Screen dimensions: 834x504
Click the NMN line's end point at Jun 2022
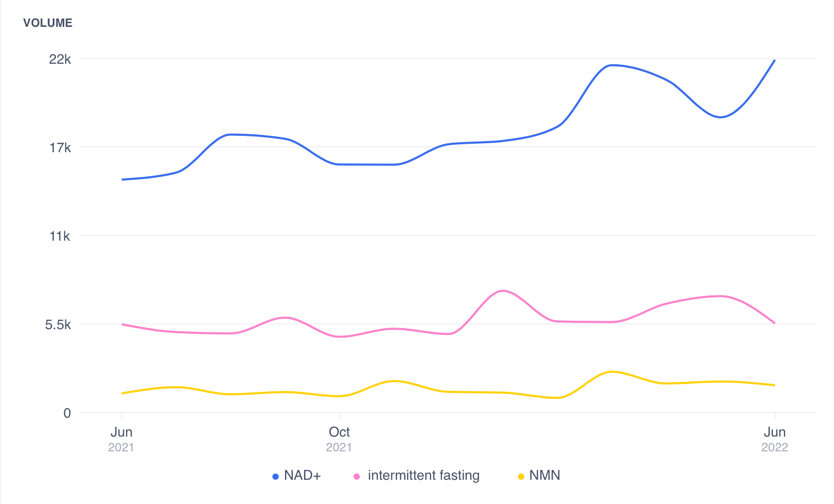(x=774, y=385)
